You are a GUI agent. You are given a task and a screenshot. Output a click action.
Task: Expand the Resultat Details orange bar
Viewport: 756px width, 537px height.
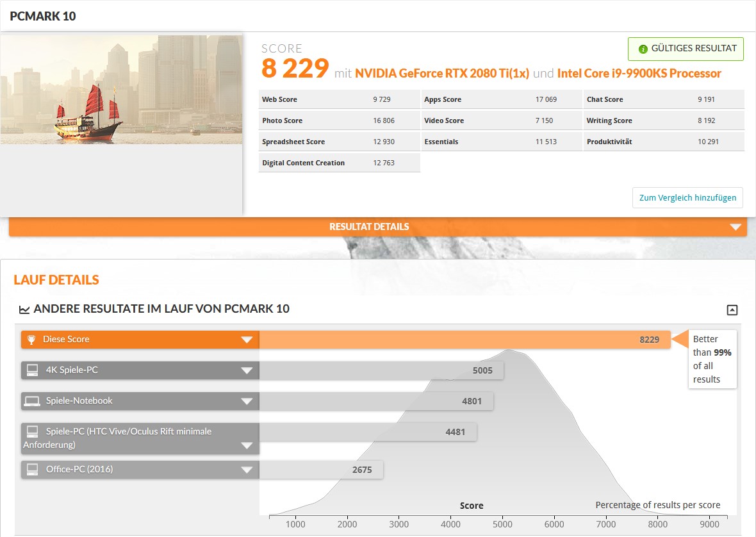pyautogui.click(x=735, y=227)
